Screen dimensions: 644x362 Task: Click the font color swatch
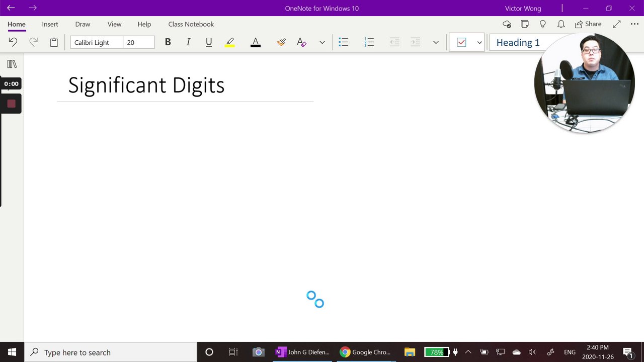click(x=256, y=43)
